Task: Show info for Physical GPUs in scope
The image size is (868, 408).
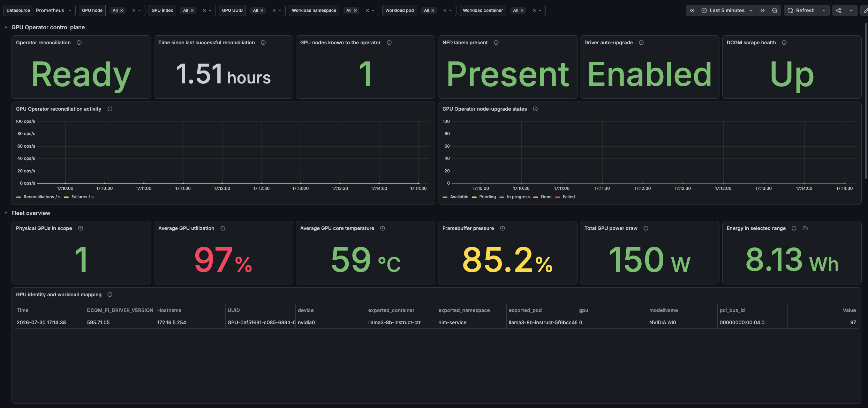Action: (x=81, y=228)
